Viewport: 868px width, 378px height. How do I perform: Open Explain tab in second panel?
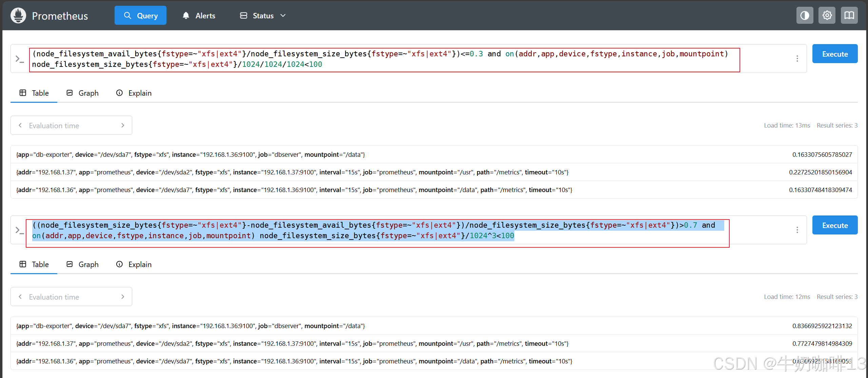(x=134, y=264)
